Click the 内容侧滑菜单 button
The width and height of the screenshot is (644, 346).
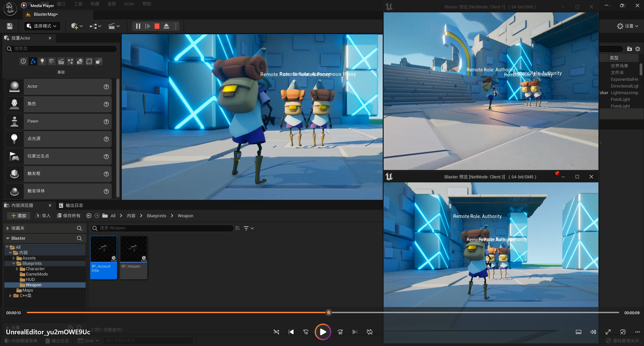pyautogui.click(x=21, y=341)
